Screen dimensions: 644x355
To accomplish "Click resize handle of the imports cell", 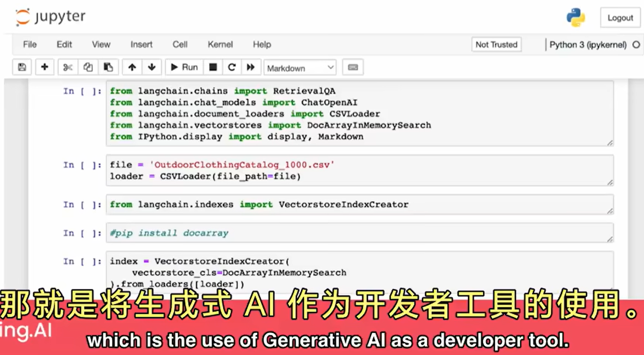I will click(x=610, y=143).
